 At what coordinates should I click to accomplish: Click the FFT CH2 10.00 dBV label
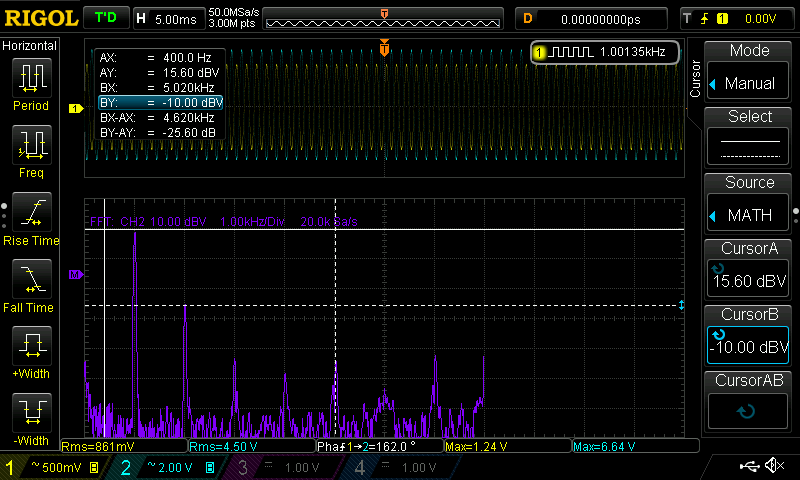[x=148, y=222]
